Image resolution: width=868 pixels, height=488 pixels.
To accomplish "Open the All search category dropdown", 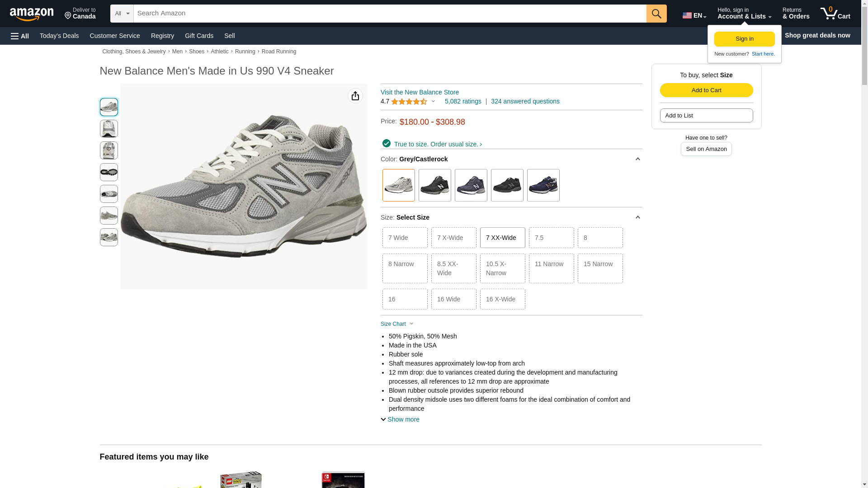I will pos(122,14).
